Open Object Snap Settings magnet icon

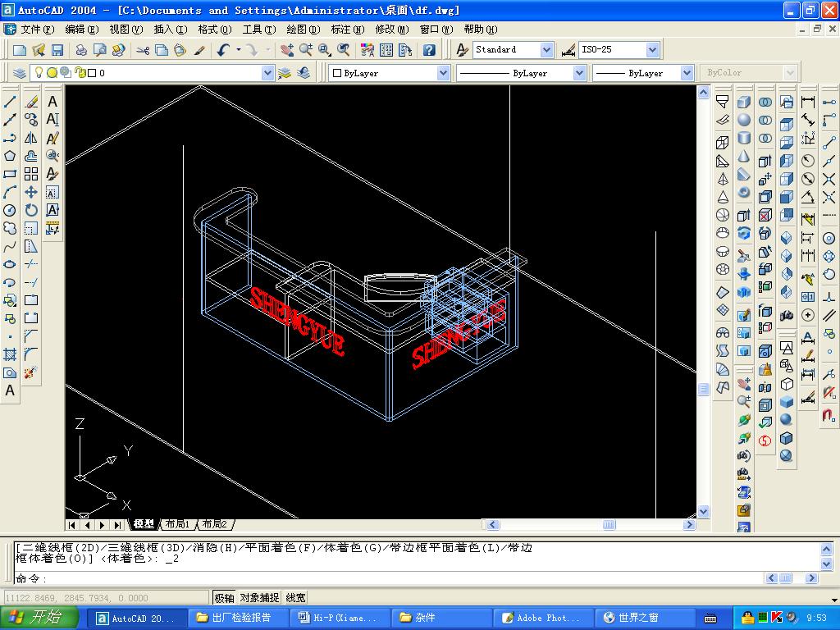829,415
